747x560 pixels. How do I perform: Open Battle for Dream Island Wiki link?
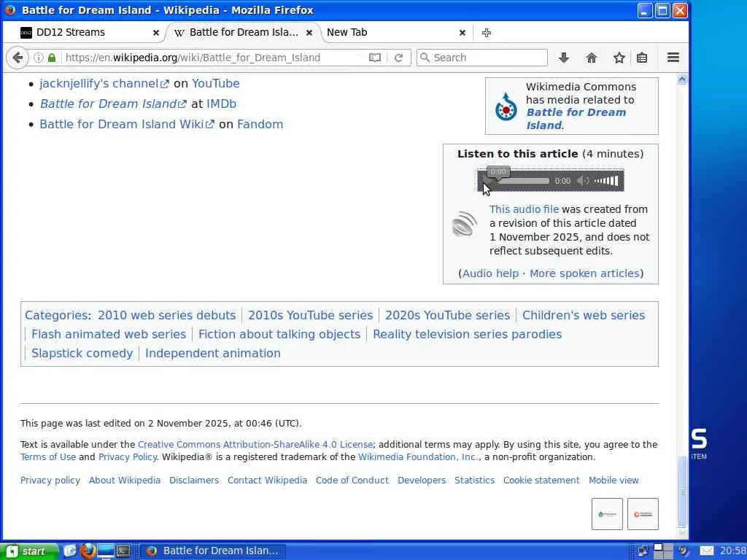click(x=127, y=124)
